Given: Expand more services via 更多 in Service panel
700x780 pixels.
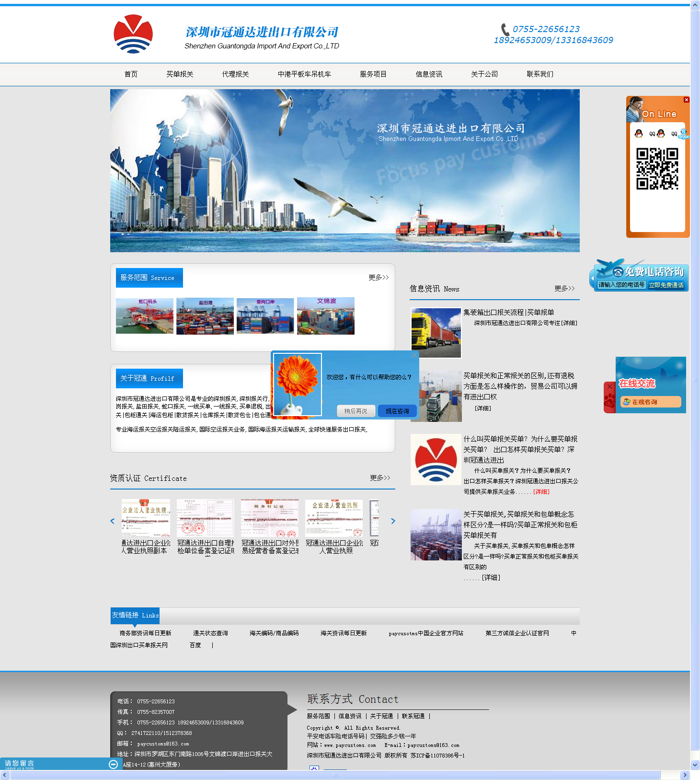Looking at the screenshot, I should (x=378, y=278).
